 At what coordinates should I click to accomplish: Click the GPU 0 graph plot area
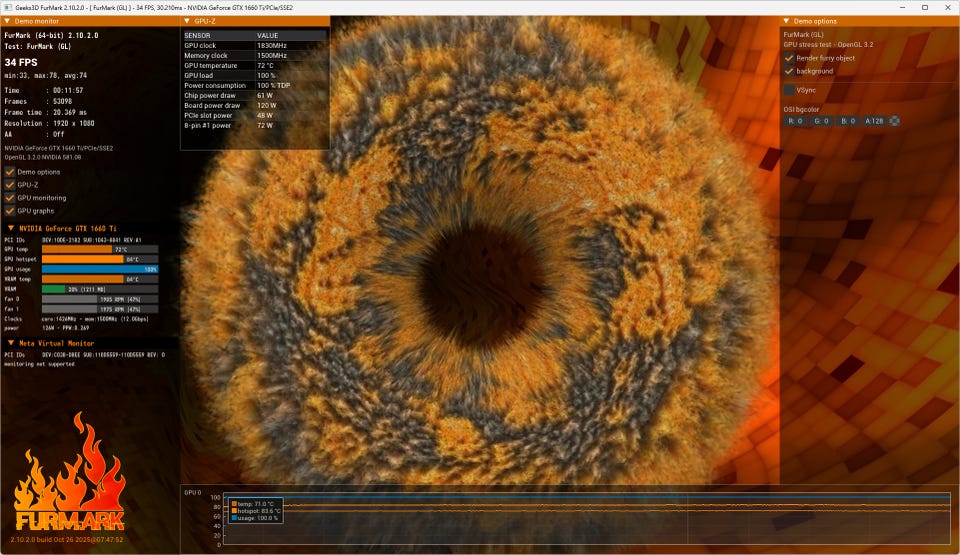coord(587,518)
